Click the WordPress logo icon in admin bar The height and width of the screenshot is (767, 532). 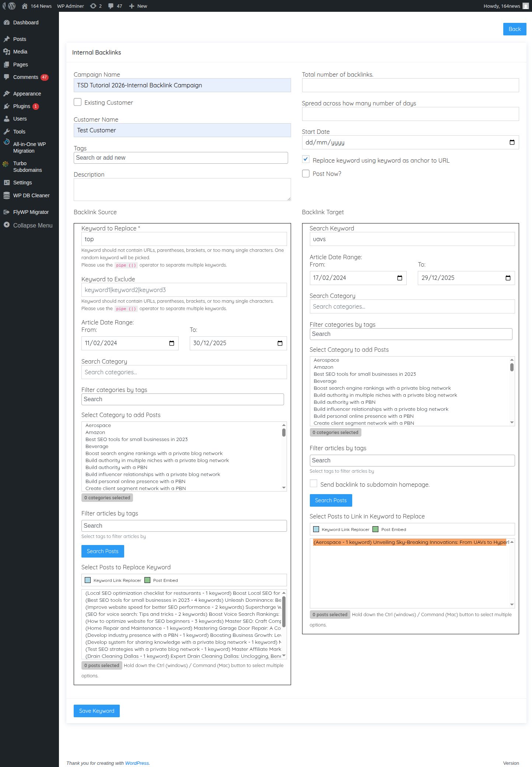pos(11,6)
